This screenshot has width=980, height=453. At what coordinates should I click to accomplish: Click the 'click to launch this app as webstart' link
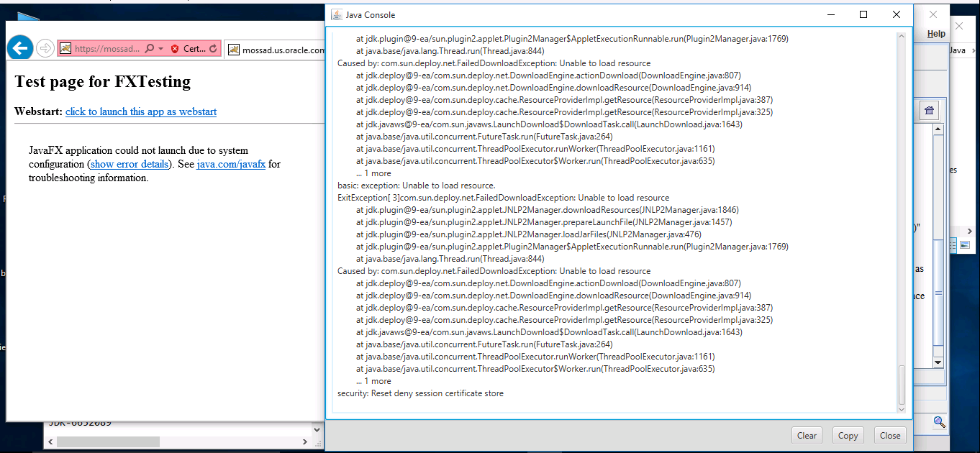(x=141, y=111)
